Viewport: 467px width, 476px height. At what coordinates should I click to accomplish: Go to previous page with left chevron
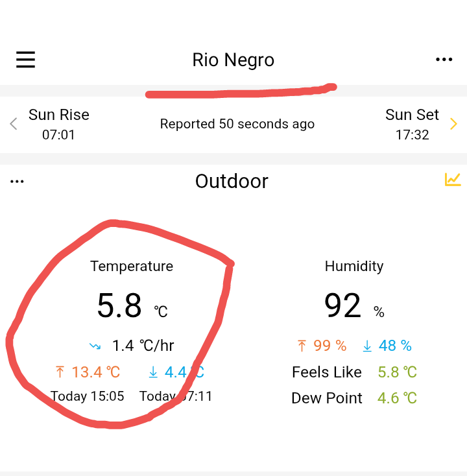coord(14,124)
